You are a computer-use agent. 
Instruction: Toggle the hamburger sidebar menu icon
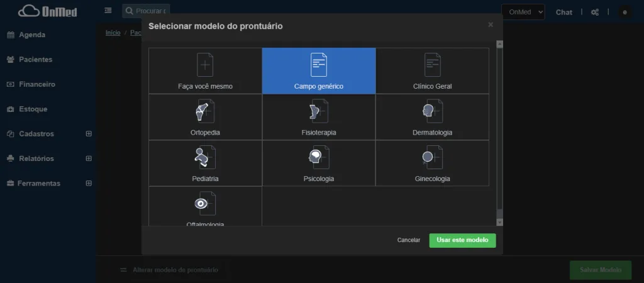(108, 11)
